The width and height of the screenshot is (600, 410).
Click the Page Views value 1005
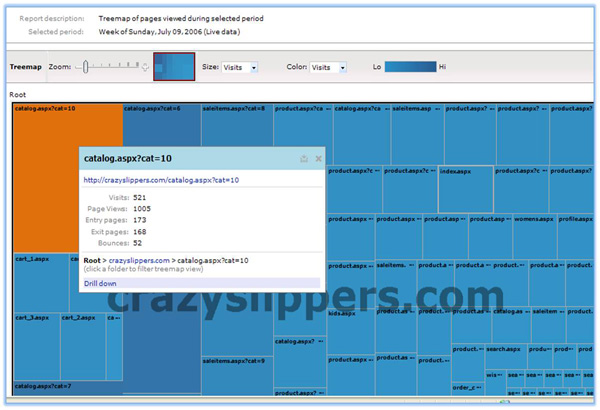tap(142, 209)
